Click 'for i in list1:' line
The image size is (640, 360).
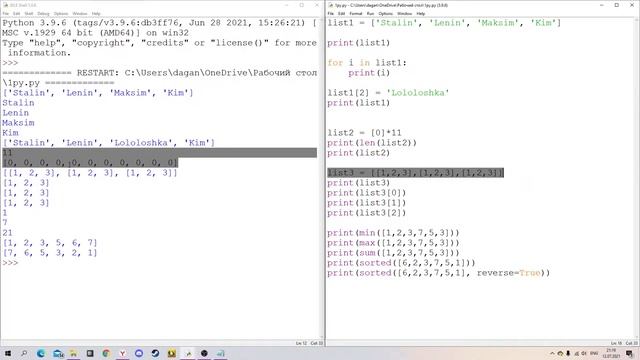coord(367,63)
